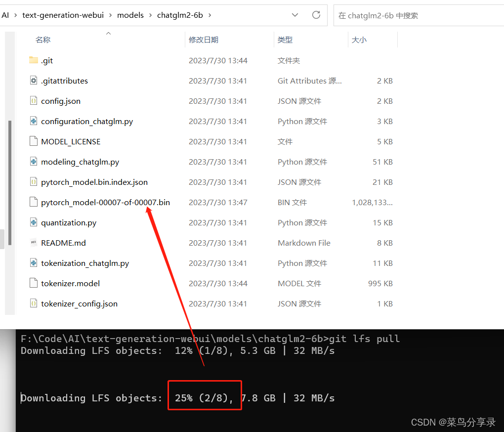Select the tokenizer.model file name

coord(70,283)
